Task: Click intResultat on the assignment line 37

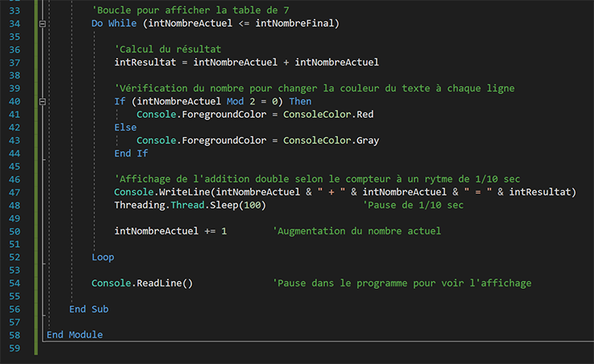Action: click(145, 62)
